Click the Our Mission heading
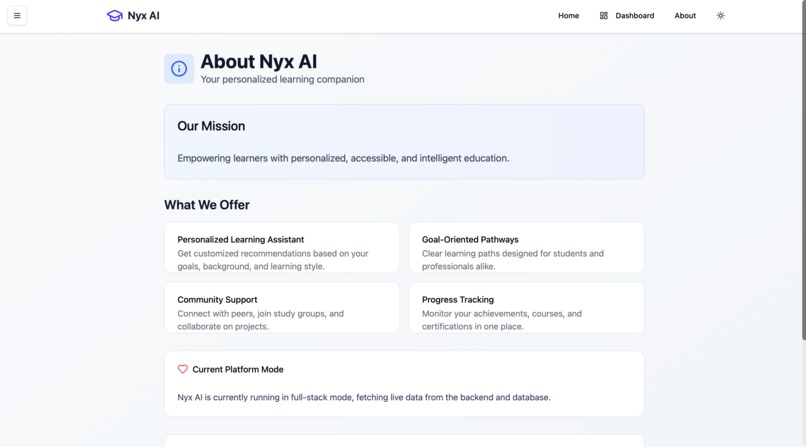This screenshot has width=806, height=447. click(211, 126)
